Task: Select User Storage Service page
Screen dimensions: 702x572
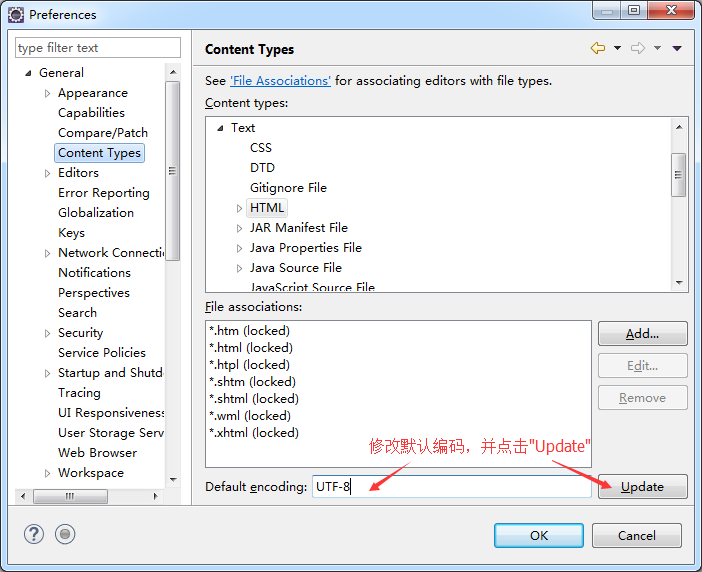Action: tap(111, 433)
